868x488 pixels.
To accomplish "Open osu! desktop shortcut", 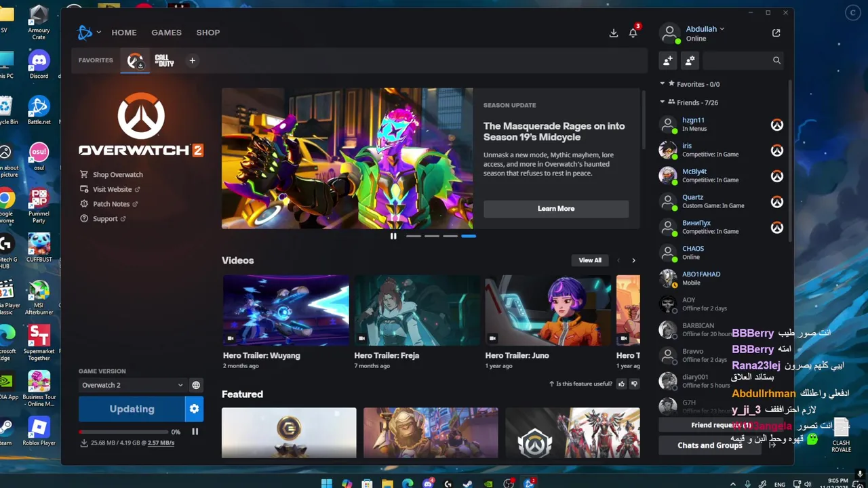I will 39,157.
